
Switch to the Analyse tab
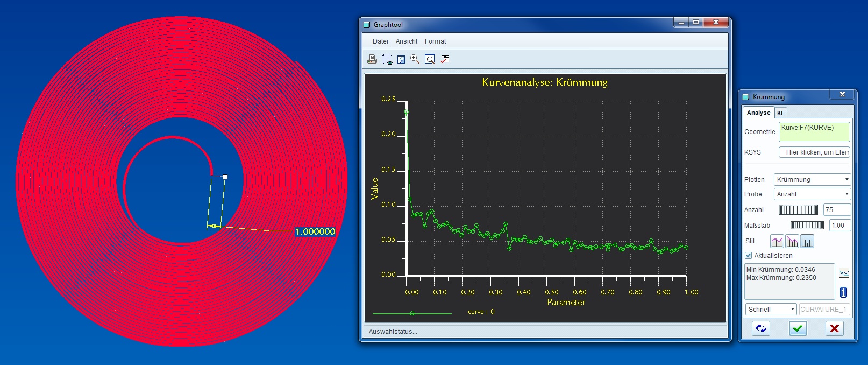tap(758, 113)
